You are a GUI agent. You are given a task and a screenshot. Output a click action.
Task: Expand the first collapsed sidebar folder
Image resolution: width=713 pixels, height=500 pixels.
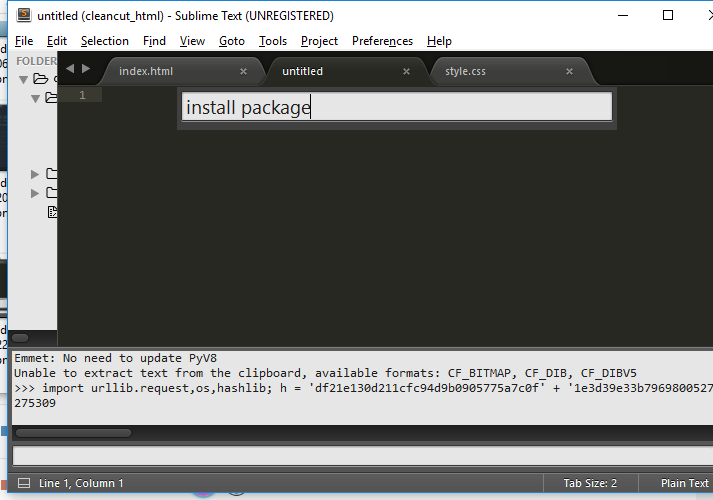tap(36, 174)
